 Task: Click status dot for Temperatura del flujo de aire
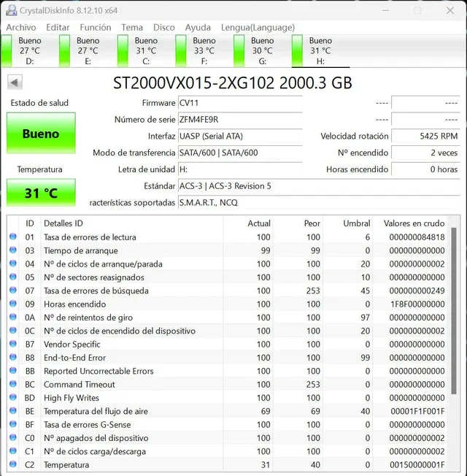point(13,410)
